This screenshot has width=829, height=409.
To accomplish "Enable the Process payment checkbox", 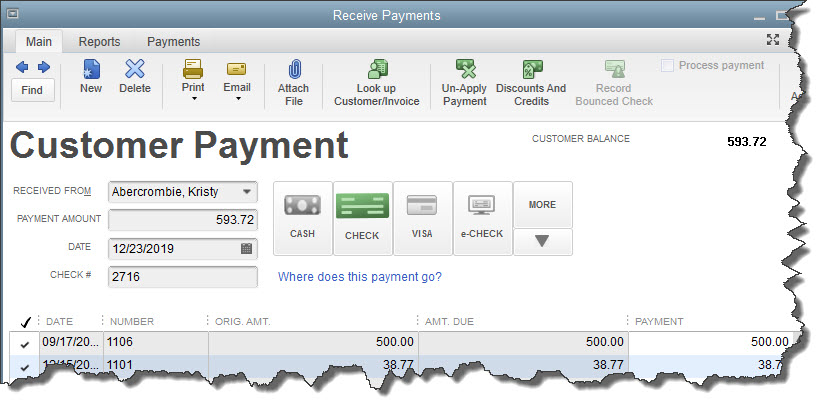I will (x=667, y=66).
